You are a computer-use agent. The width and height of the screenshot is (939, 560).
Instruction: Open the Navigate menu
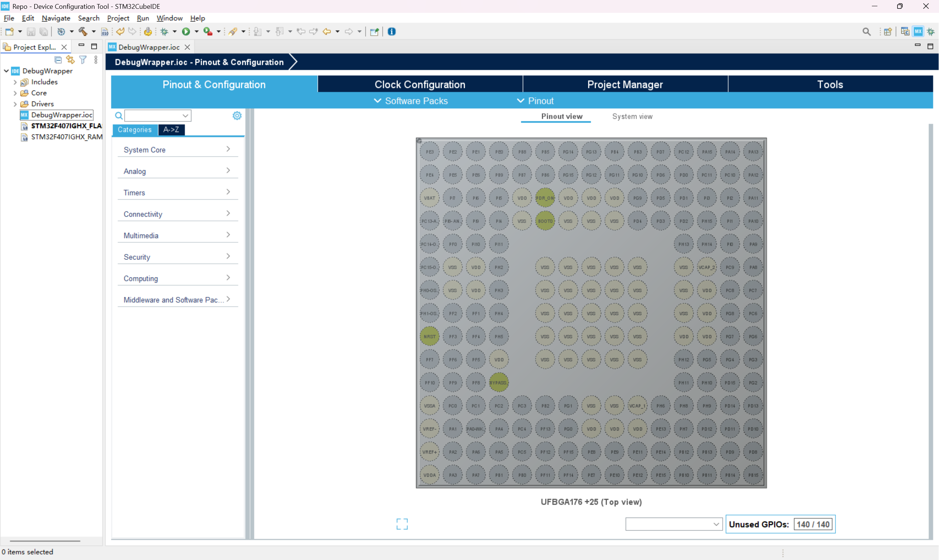pyautogui.click(x=56, y=18)
